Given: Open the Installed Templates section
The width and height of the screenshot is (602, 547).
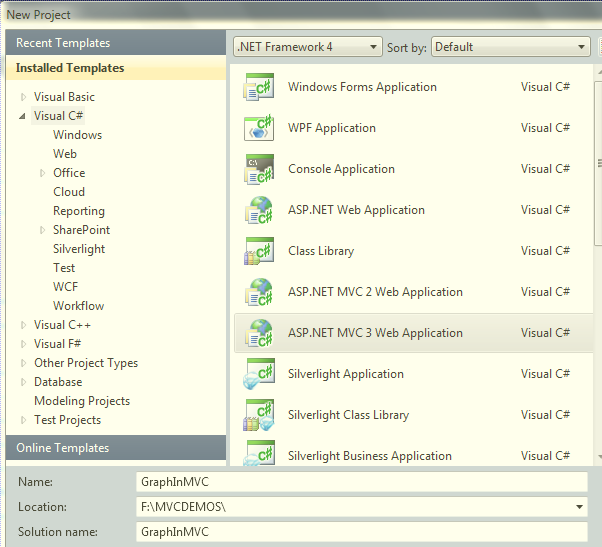Looking at the screenshot, I should 116,68.
